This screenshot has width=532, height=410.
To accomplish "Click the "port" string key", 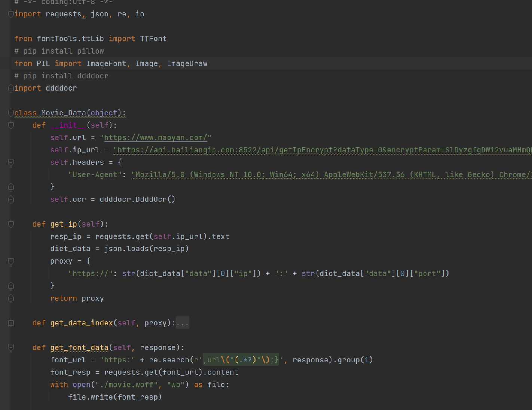I will click(x=427, y=274).
